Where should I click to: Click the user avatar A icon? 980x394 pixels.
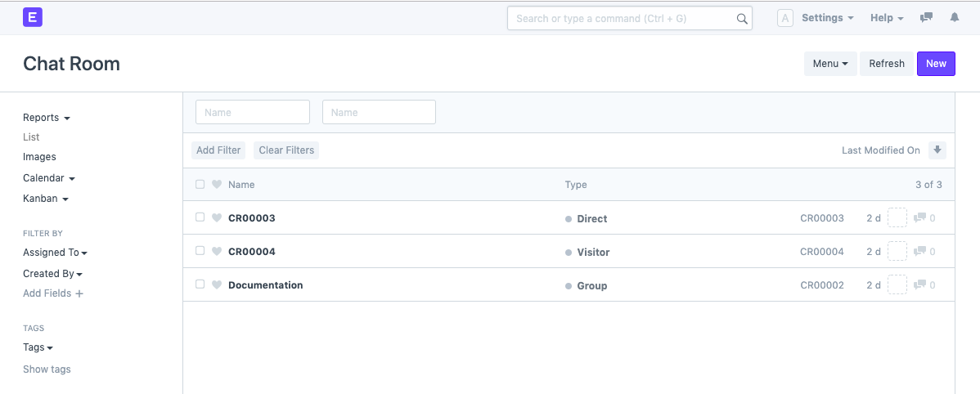784,18
